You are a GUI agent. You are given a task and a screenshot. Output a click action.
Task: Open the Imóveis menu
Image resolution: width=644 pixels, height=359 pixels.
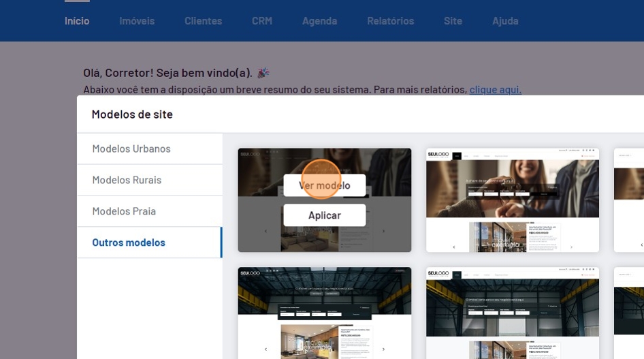click(137, 20)
